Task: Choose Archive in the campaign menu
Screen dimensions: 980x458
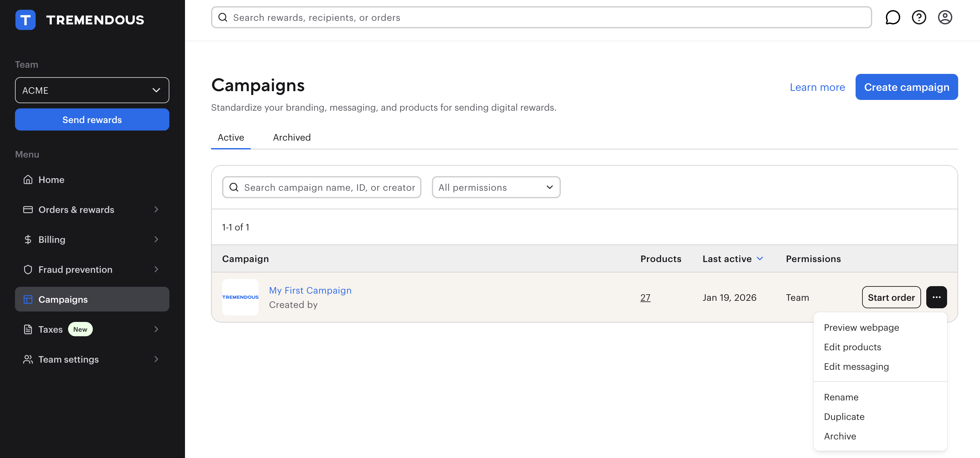Action: 840,436
